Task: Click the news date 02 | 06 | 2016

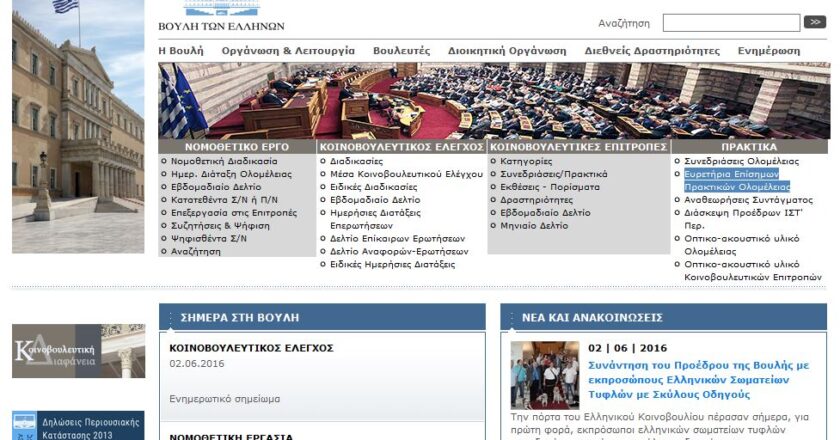Action: pyautogui.click(x=627, y=348)
